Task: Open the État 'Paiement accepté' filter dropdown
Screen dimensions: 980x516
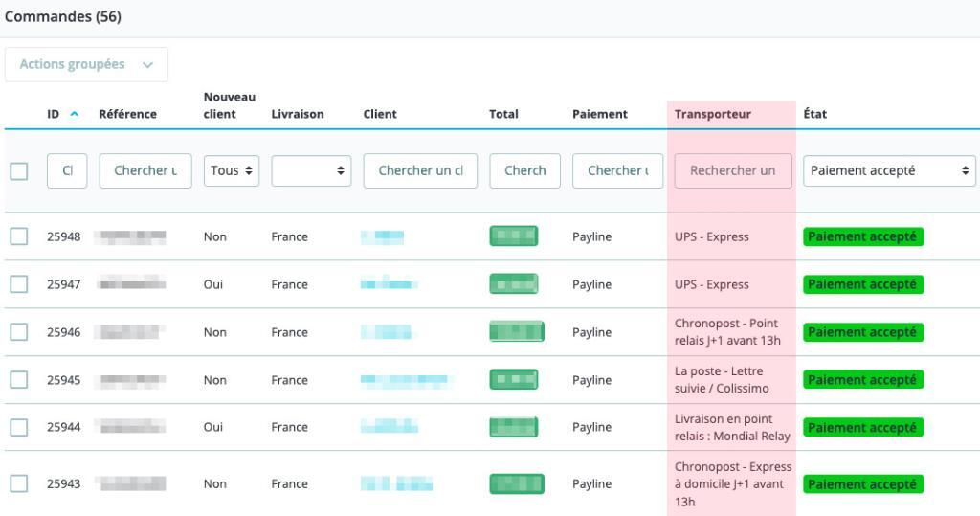Action: tap(889, 171)
